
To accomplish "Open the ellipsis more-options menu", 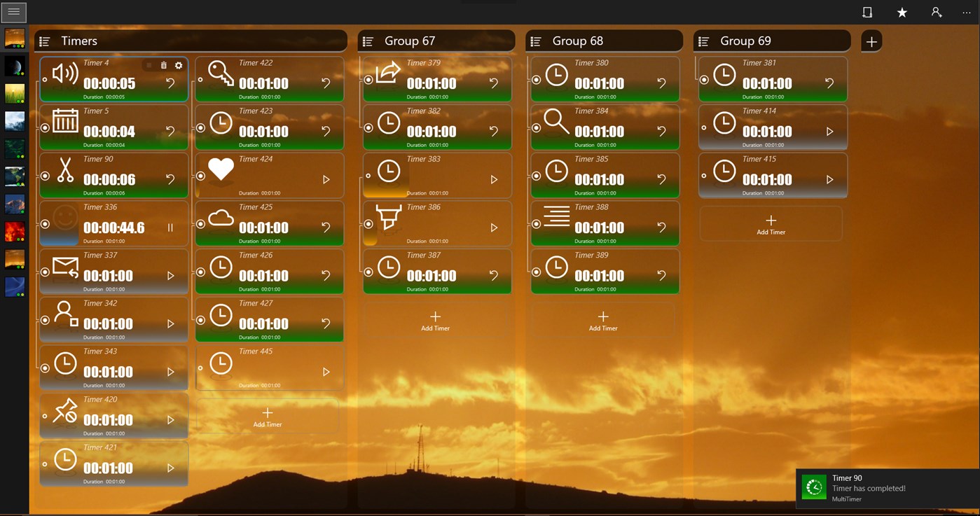I will tap(967, 12).
